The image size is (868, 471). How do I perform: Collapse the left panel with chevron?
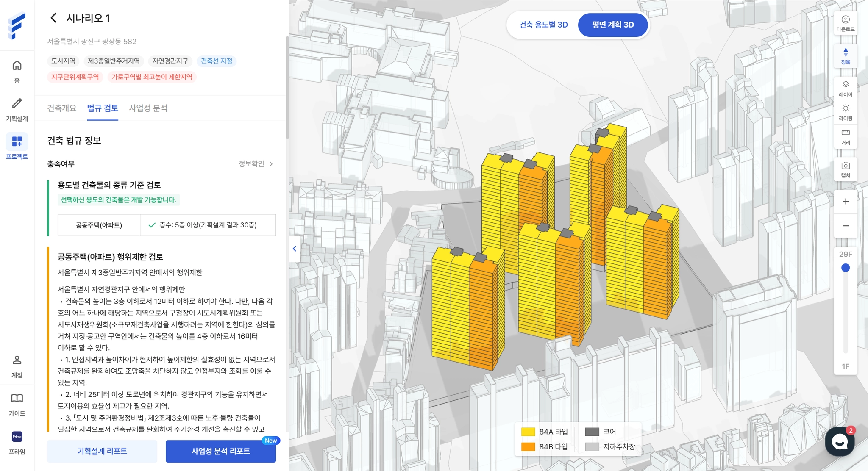[295, 249]
